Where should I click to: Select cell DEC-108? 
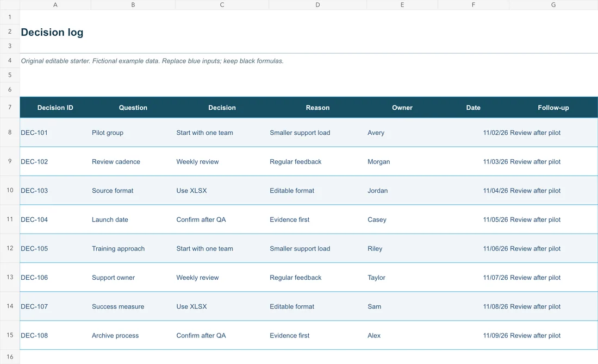(x=55, y=335)
